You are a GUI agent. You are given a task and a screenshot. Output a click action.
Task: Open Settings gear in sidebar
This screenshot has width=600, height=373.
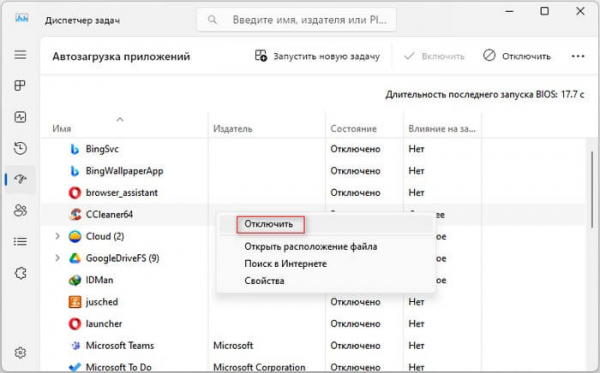click(x=20, y=352)
